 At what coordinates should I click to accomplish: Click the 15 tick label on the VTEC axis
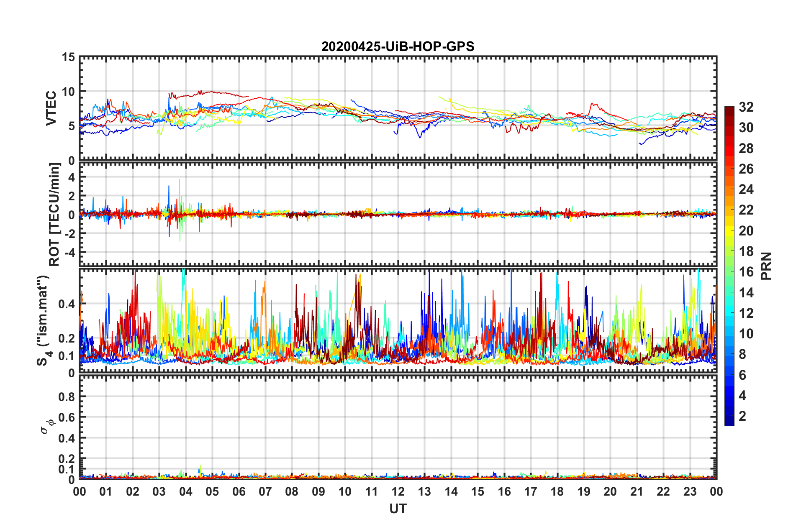point(68,57)
